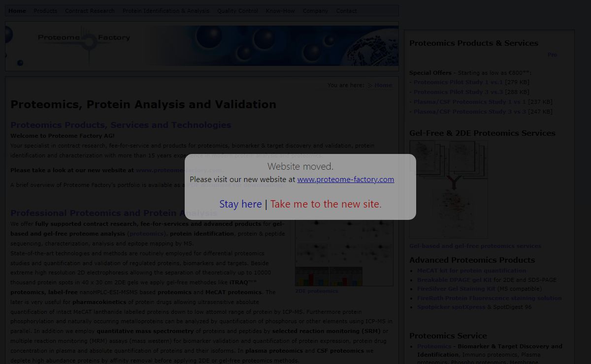The height and width of the screenshot is (364, 591).
Task: Choose Take me to the new site
Action: tap(326, 204)
